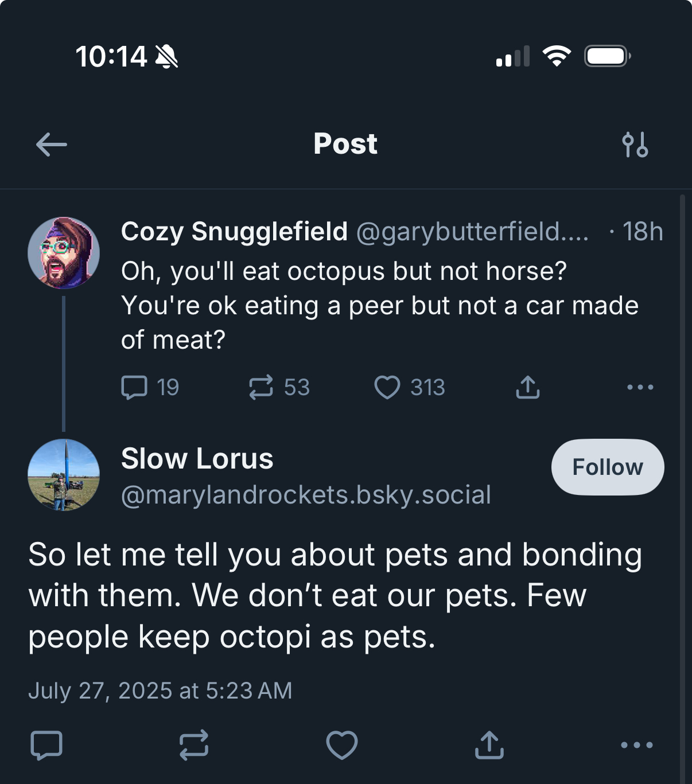Reply to Cozy Snugglefield's post with 19 replies
The image size is (692, 784).
[135, 387]
